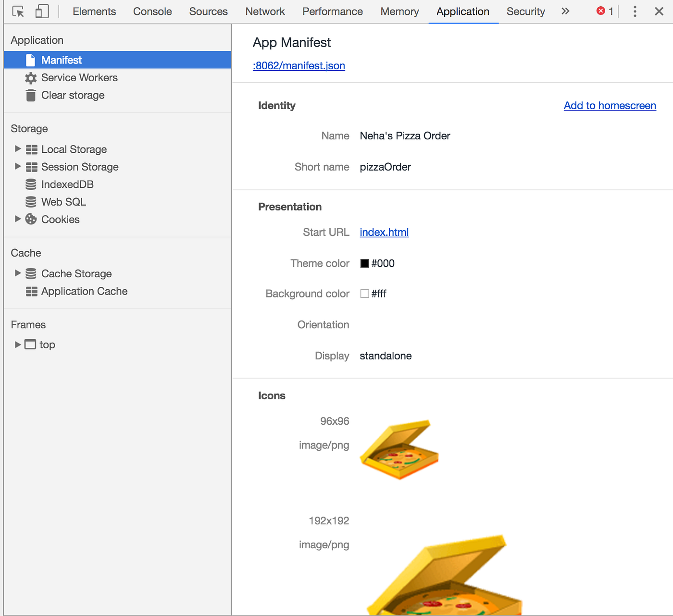Image resolution: width=673 pixels, height=616 pixels.
Task: Click the 96x96 size label
Action: [x=335, y=421]
